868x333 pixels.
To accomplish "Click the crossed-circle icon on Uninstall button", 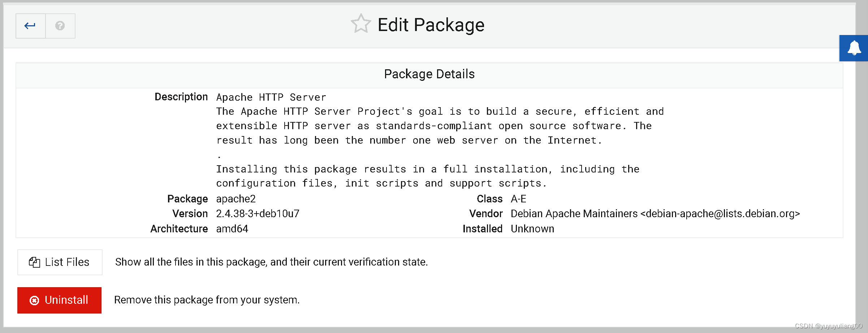I will pos(34,300).
